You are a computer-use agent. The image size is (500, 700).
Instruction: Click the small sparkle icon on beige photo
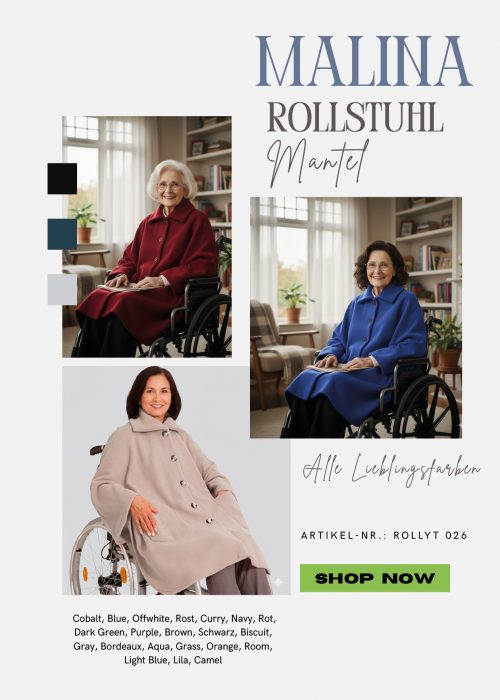278,582
